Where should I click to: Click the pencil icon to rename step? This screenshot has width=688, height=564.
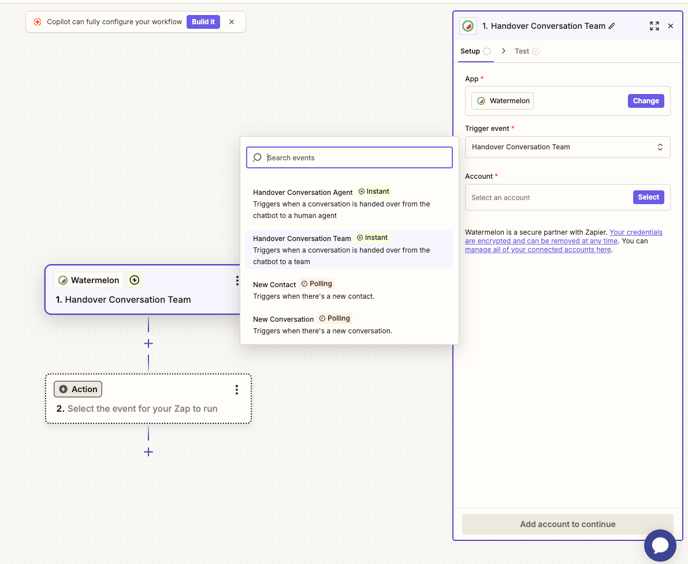(x=612, y=26)
